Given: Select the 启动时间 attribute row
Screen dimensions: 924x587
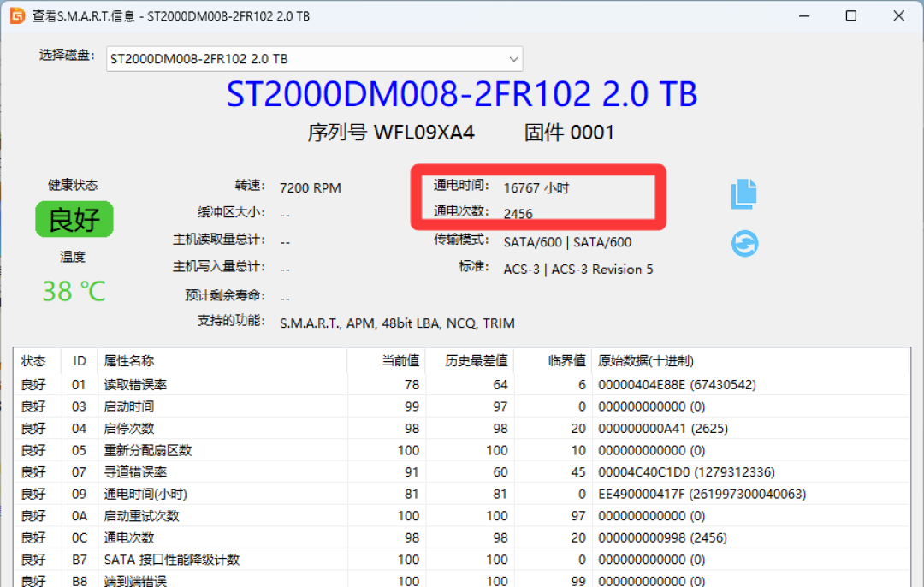Looking at the screenshot, I should 462,406.
